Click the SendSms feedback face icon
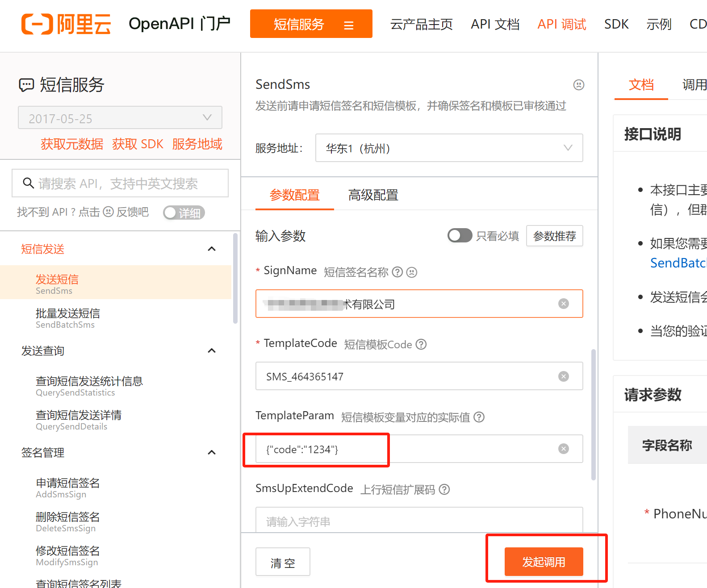 [x=579, y=85]
